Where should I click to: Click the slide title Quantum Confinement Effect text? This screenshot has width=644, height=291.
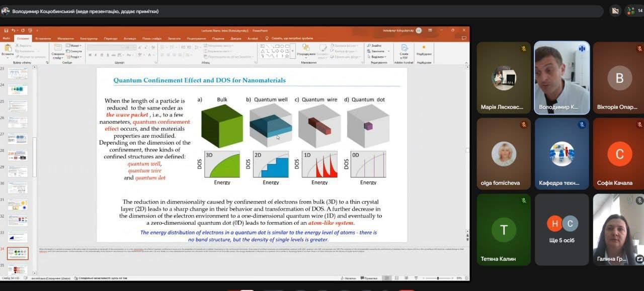[199, 80]
